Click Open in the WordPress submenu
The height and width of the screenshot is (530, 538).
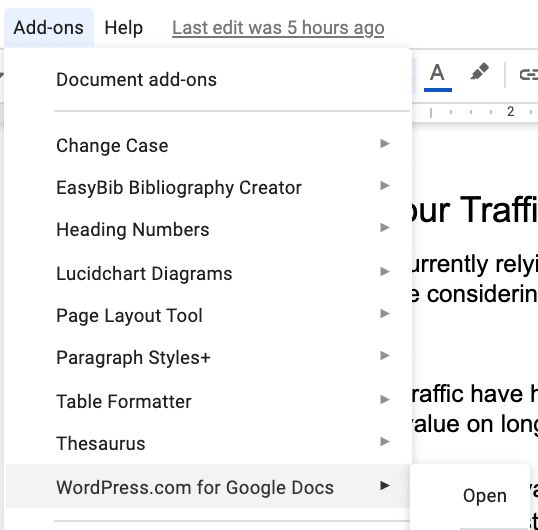coord(484,496)
